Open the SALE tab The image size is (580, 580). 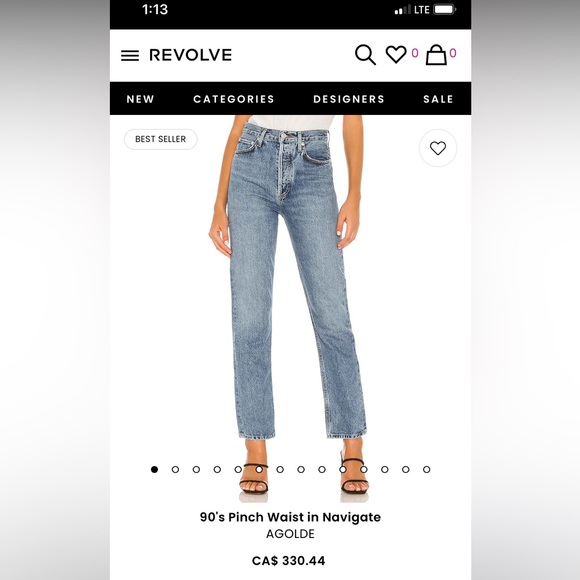438,99
